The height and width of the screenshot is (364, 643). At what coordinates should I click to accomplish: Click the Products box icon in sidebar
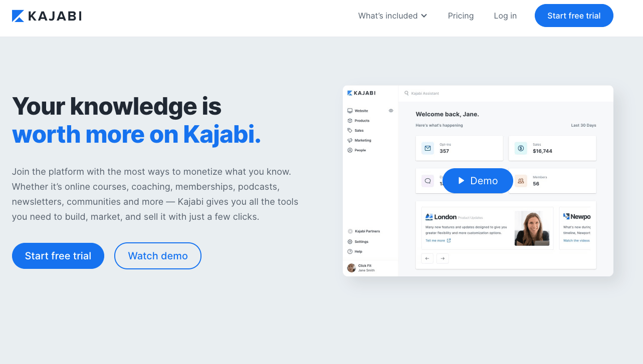[350, 121]
